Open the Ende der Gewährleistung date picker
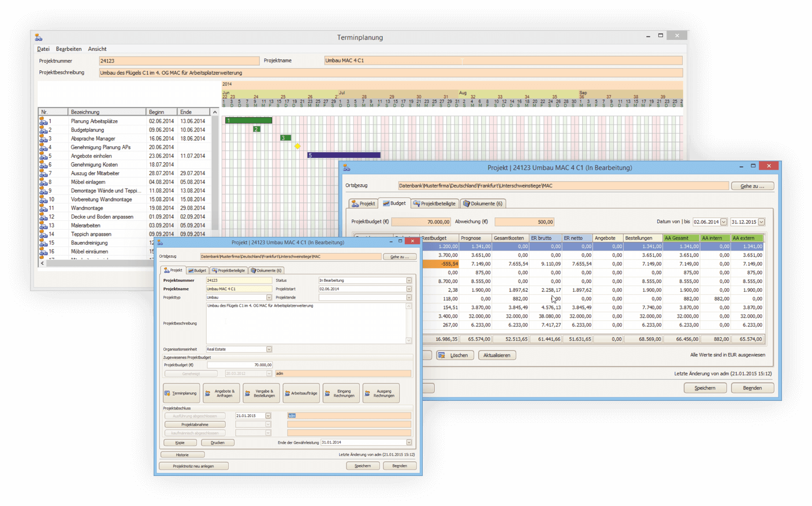Image resolution: width=812 pixels, height=506 pixels. 409,442
